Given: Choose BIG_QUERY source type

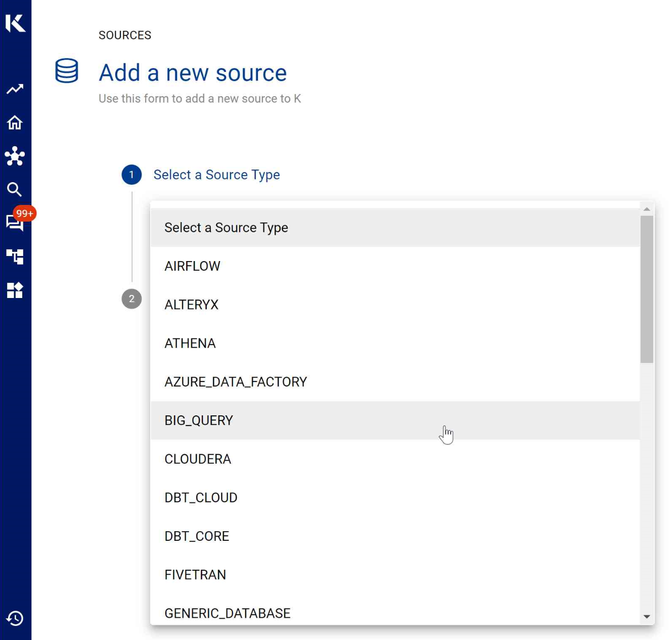Looking at the screenshot, I should point(199,420).
